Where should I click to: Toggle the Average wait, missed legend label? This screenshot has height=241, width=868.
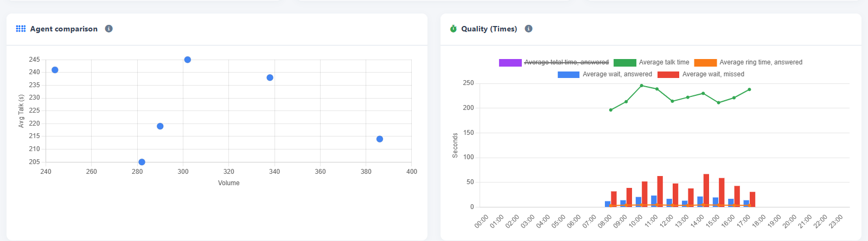pos(713,74)
